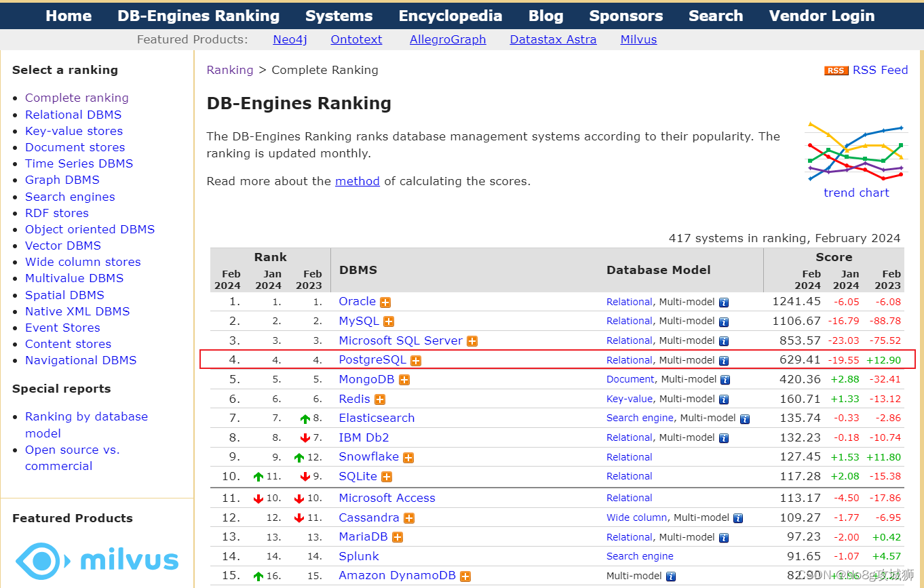This screenshot has width=924, height=588.
Task: Open the trend chart thumbnail image
Action: (856, 151)
